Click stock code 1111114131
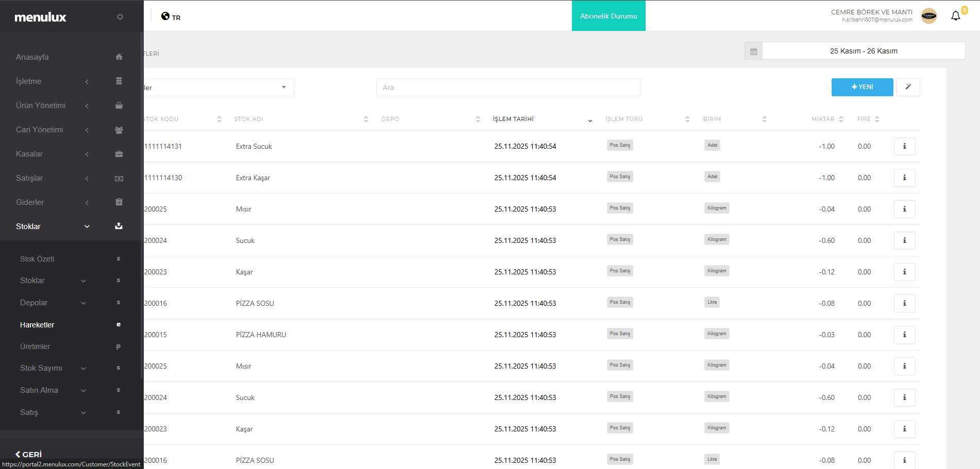This screenshot has width=980, height=469. pos(163,146)
